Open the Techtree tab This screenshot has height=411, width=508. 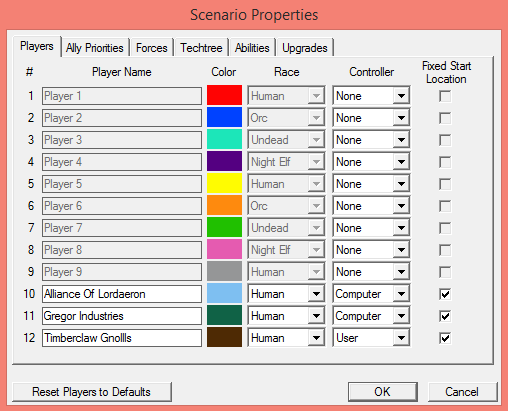(201, 48)
